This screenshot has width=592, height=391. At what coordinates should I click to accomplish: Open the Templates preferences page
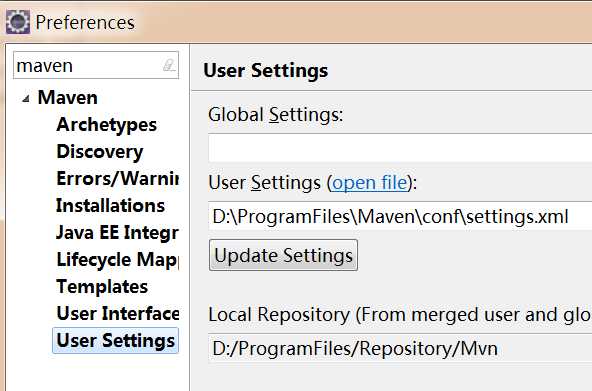tap(102, 286)
